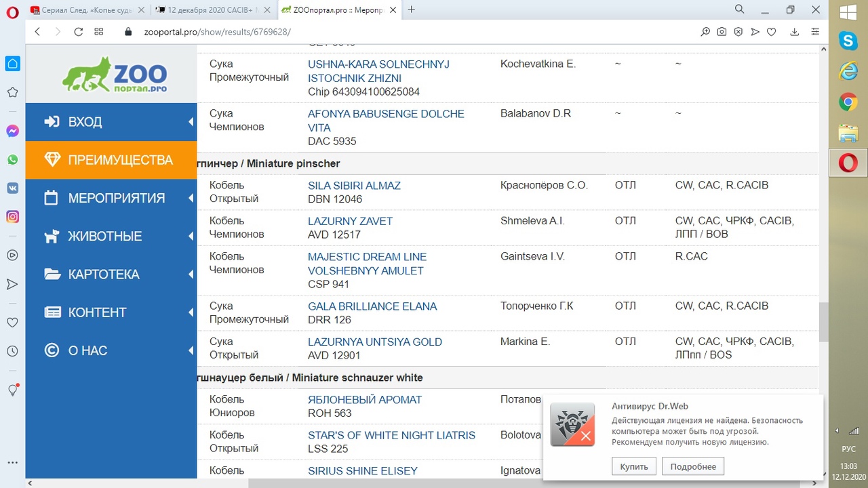Reload the current page

point(78,32)
